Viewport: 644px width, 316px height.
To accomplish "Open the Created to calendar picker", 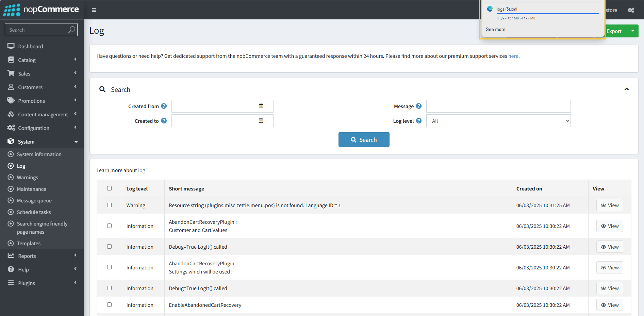I will point(261,121).
